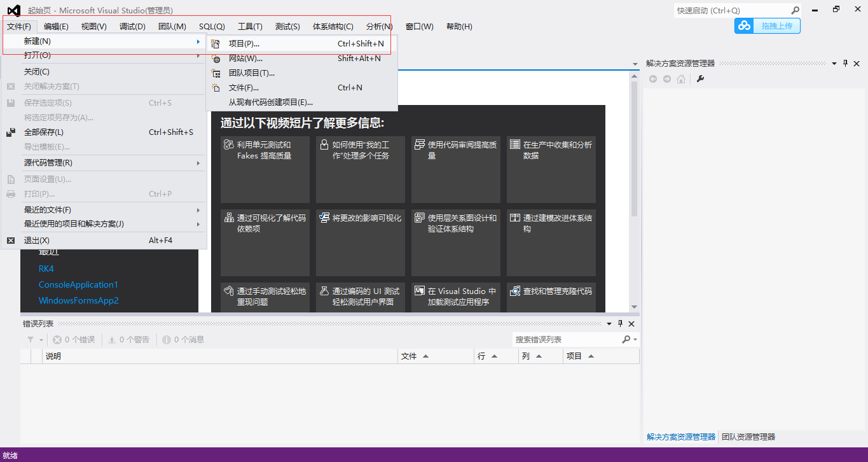This screenshot has height=462, width=868.
Task: Open the filter funnel icon in Error List
Action: pos(30,339)
